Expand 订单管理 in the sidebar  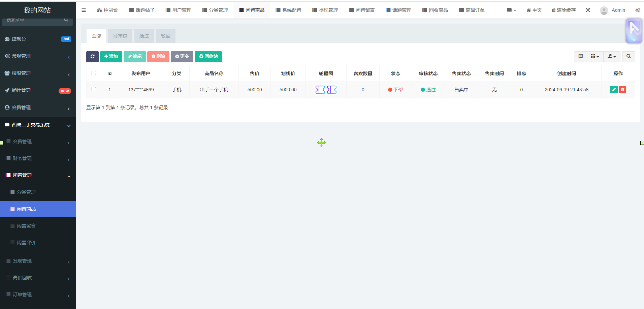(x=38, y=295)
